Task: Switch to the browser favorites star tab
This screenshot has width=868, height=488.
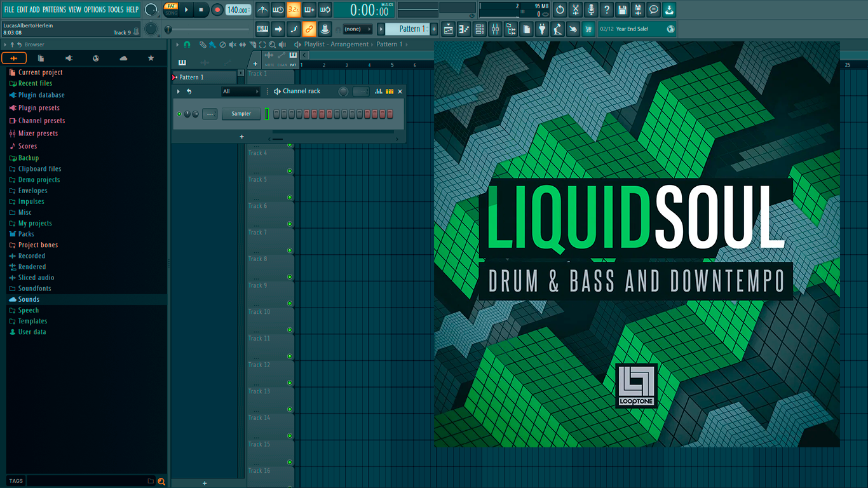Action: (x=151, y=58)
